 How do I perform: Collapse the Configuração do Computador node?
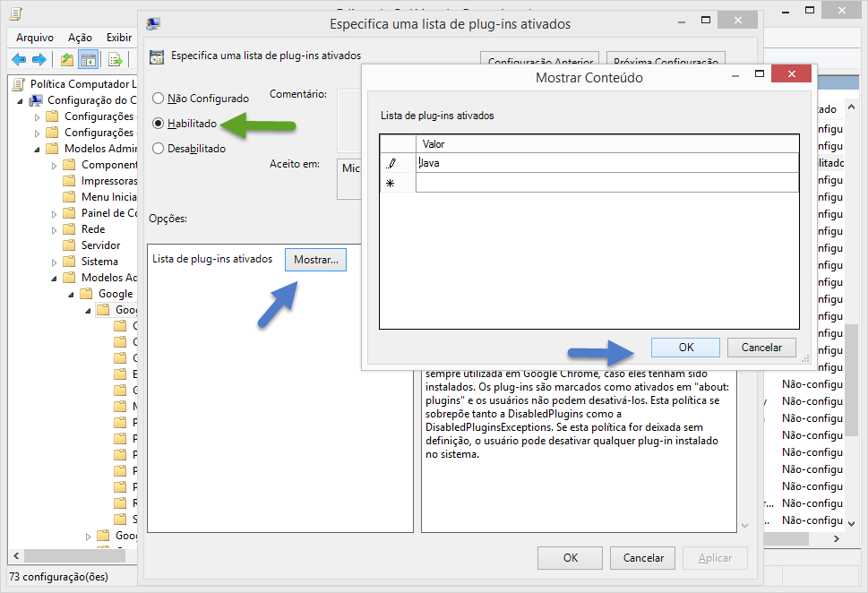pyautogui.click(x=21, y=101)
